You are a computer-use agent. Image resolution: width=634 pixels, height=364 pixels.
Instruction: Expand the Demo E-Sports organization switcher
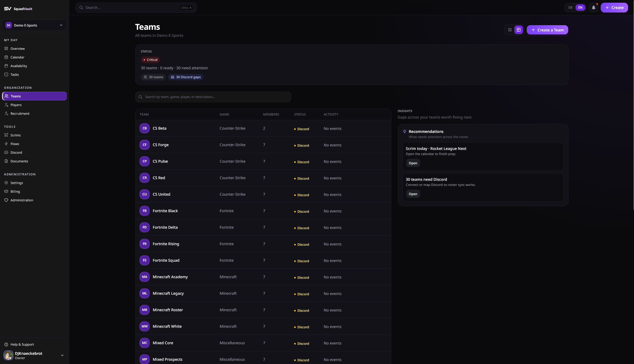tap(34, 25)
